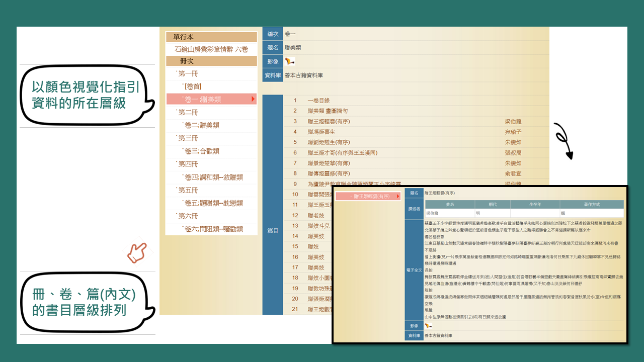Screen dimensions: 644x362
Task: Expand the 第一冊 volume node
Action: pyautogui.click(x=187, y=73)
